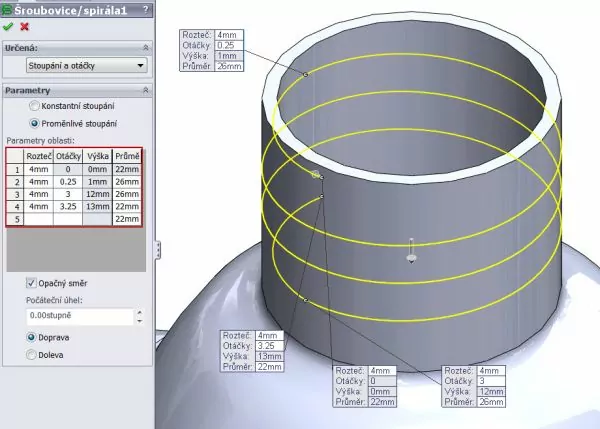Select row 4 Otáčky cell with 3.25
This screenshot has width=600, height=429.
[69, 205]
